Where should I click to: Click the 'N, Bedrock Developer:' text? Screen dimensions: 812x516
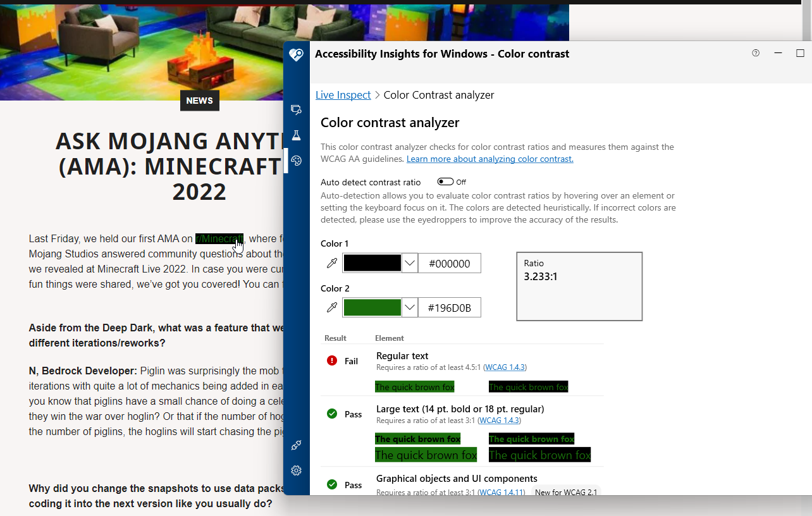pyautogui.click(x=83, y=371)
